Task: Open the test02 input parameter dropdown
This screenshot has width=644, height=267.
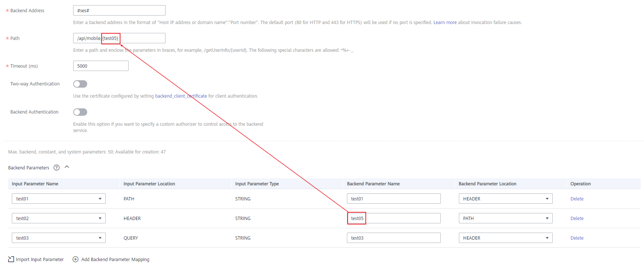Action: [x=59, y=218]
